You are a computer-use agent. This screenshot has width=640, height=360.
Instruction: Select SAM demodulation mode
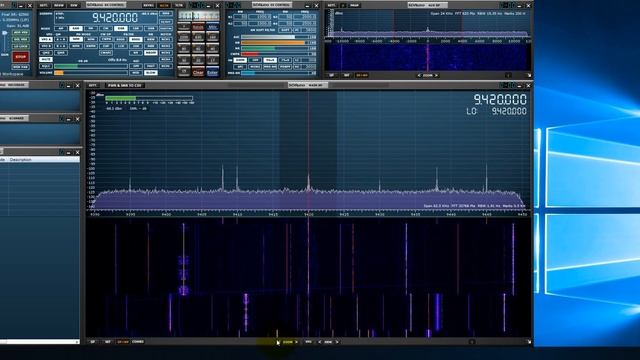(x=76, y=29)
